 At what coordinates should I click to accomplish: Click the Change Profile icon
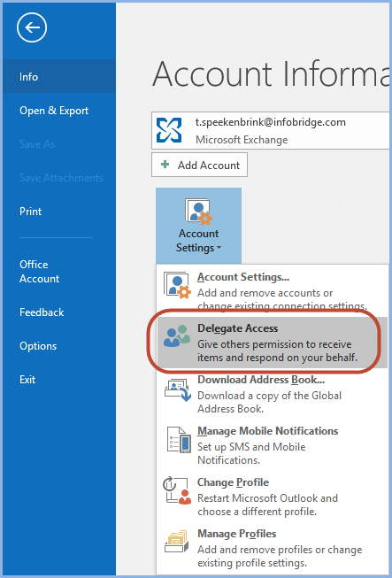pos(177,491)
